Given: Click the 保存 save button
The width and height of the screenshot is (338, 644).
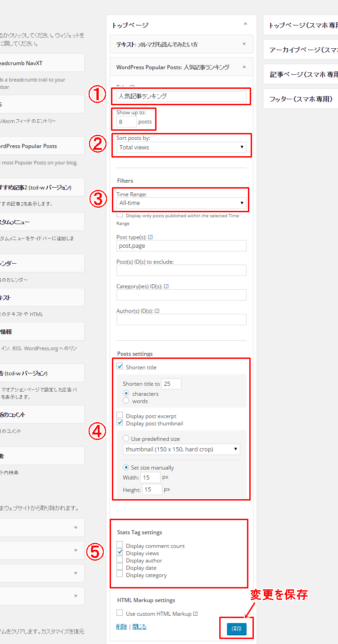Looking at the screenshot, I should [x=237, y=629].
